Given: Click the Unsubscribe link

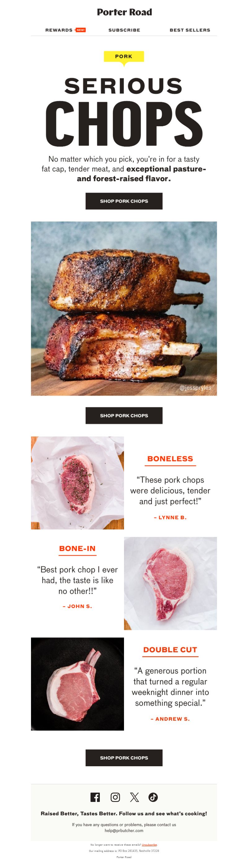Looking at the screenshot, I should tap(149, 845).
